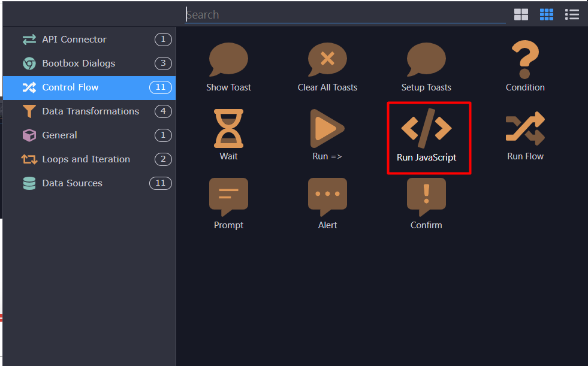The width and height of the screenshot is (588, 366).
Task: Switch to small grid view
Action: (x=547, y=14)
